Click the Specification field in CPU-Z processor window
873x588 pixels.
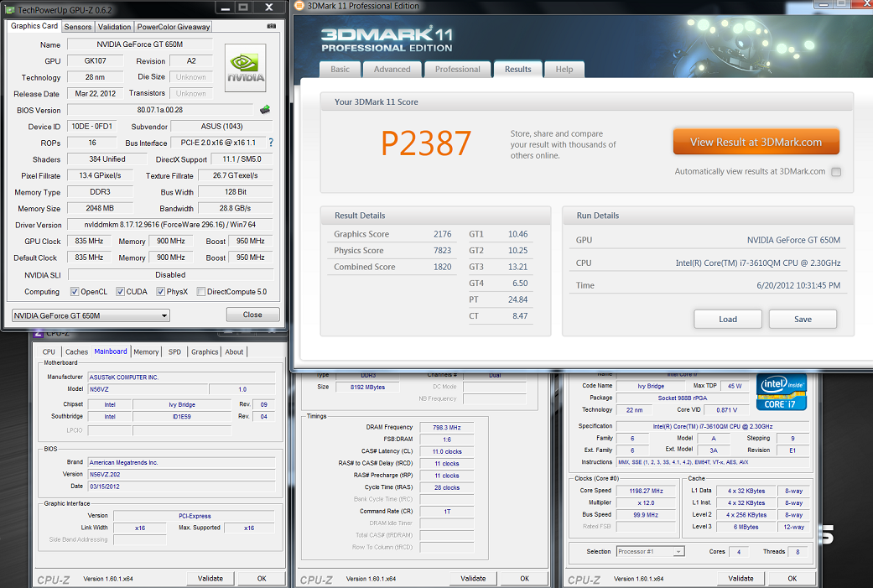pos(713,426)
